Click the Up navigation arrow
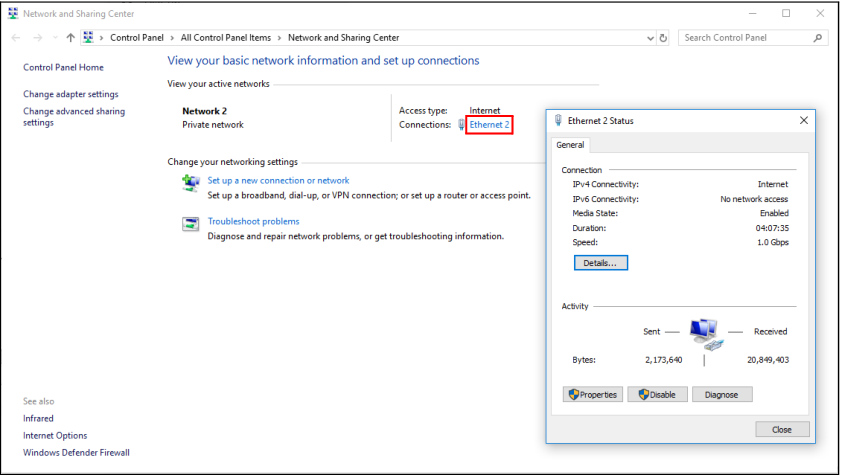The image size is (842, 475). [x=70, y=38]
